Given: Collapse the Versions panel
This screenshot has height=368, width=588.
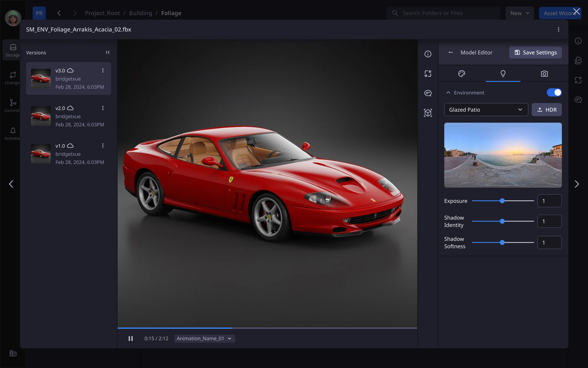Looking at the screenshot, I should [x=108, y=52].
